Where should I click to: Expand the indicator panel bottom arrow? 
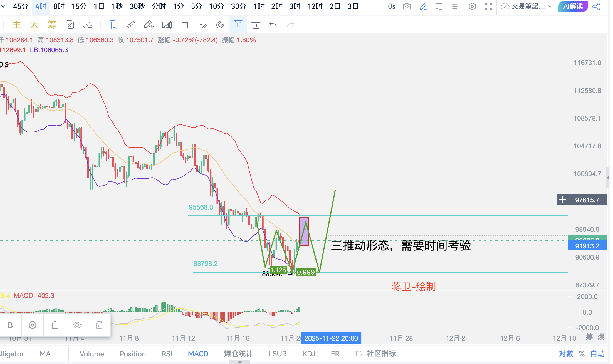pyautogui.click(x=239, y=362)
